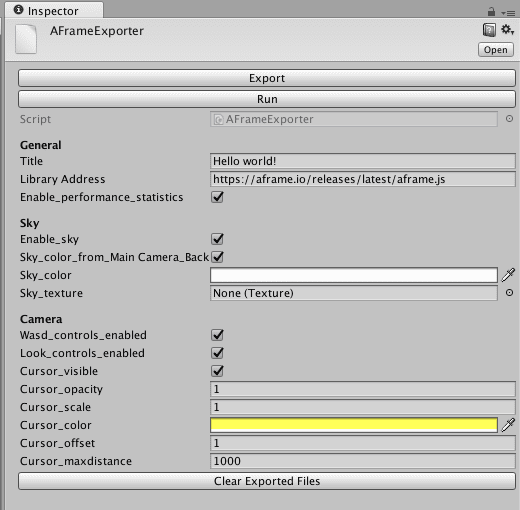This screenshot has height=510, width=520.
Task: Pick Sky_color with eyedropper icon
Action: (508, 275)
